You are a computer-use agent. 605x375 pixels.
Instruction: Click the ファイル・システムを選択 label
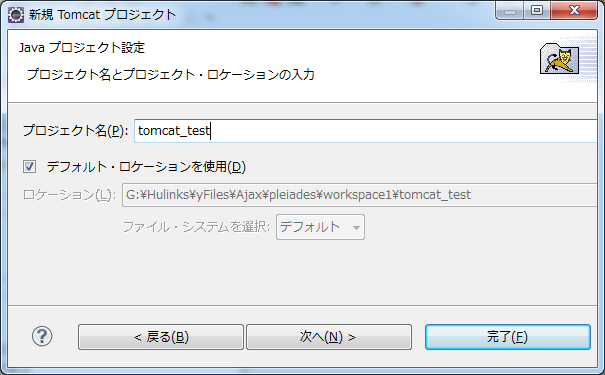196,227
